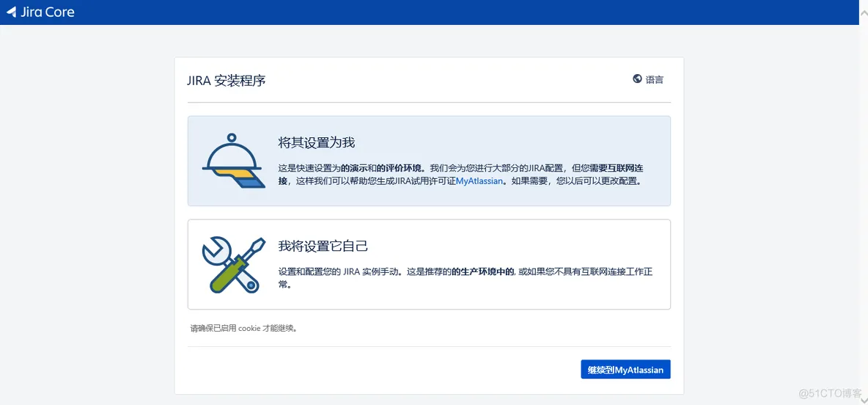Click the scrollbar up arrow at top right
Screen dimensions: 868x405
863,12
